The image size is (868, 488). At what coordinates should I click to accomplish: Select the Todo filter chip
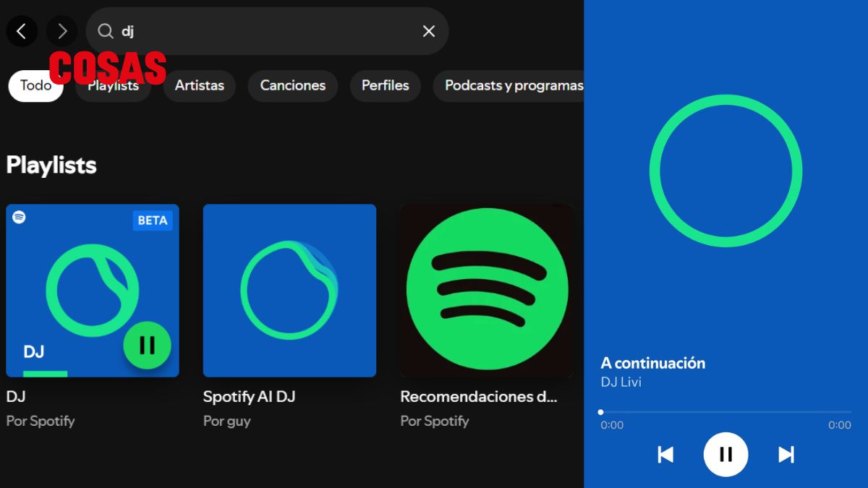pos(35,85)
